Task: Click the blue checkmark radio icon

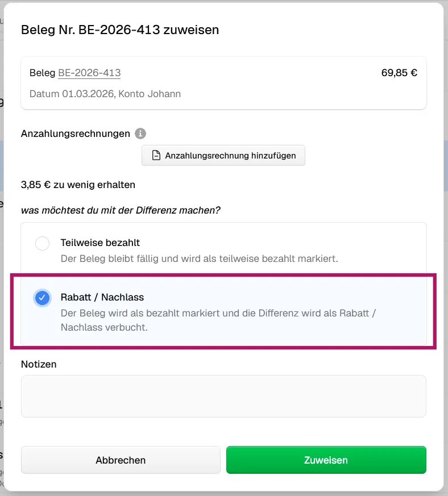Action: point(42,298)
